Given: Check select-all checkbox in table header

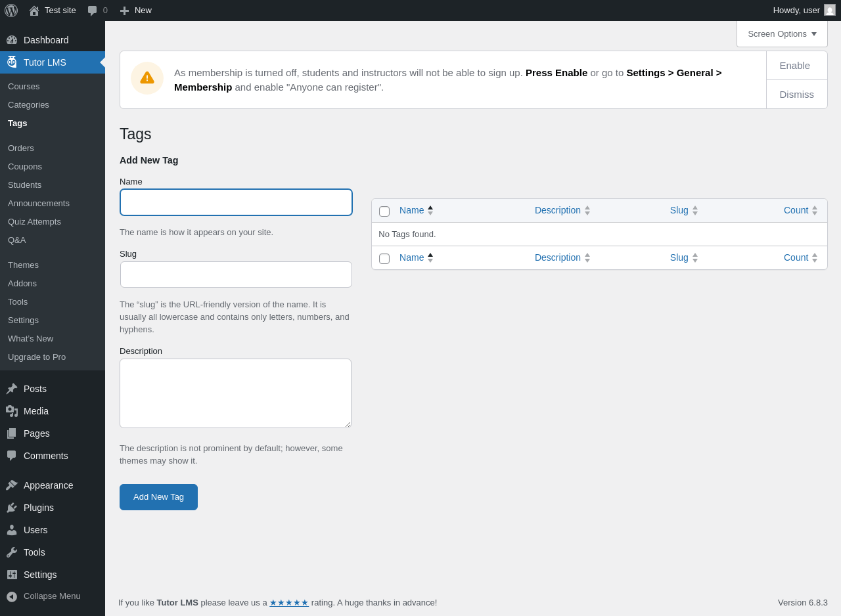Looking at the screenshot, I should [384, 211].
